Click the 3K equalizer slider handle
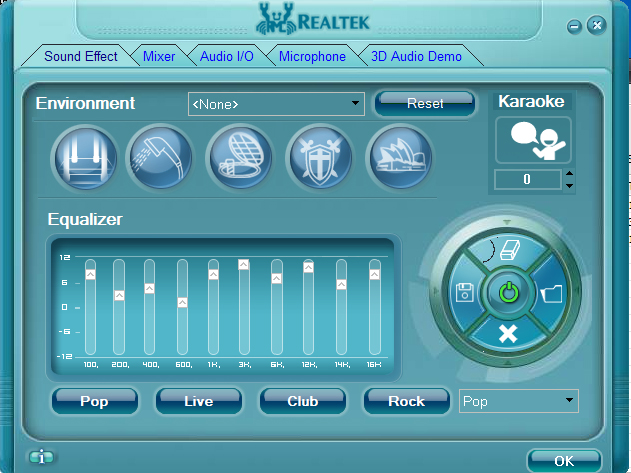 (x=243, y=264)
